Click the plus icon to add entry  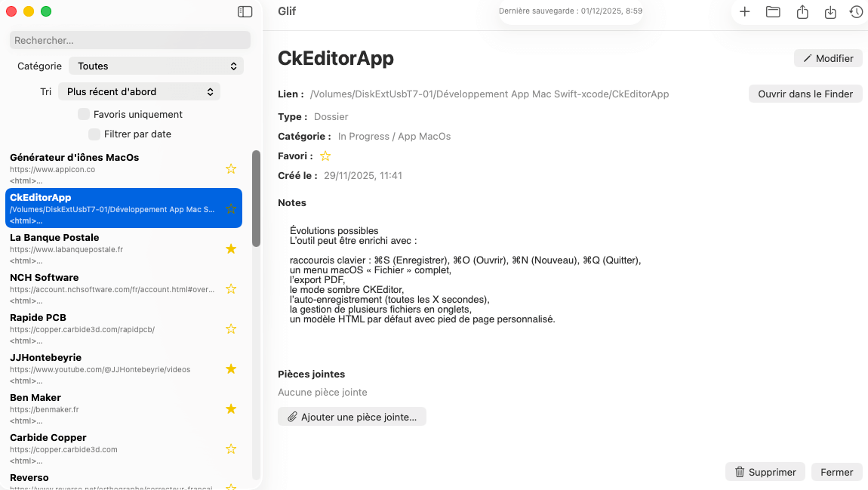tap(744, 11)
